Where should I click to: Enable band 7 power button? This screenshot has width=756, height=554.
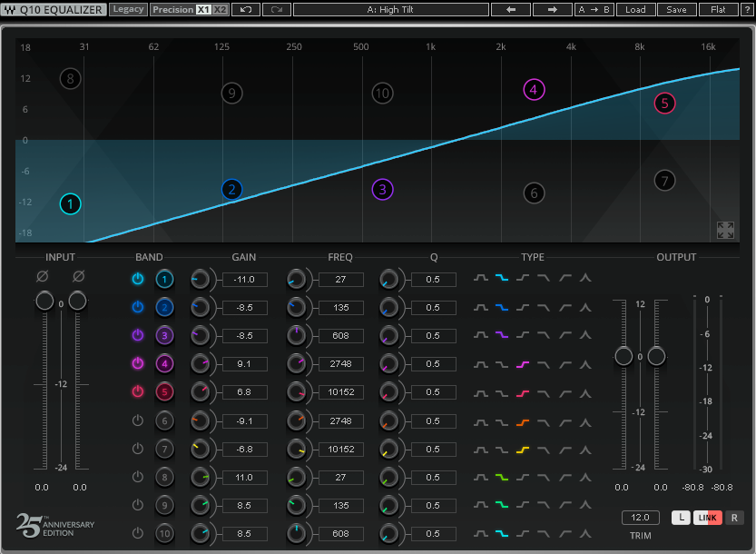coord(138,449)
